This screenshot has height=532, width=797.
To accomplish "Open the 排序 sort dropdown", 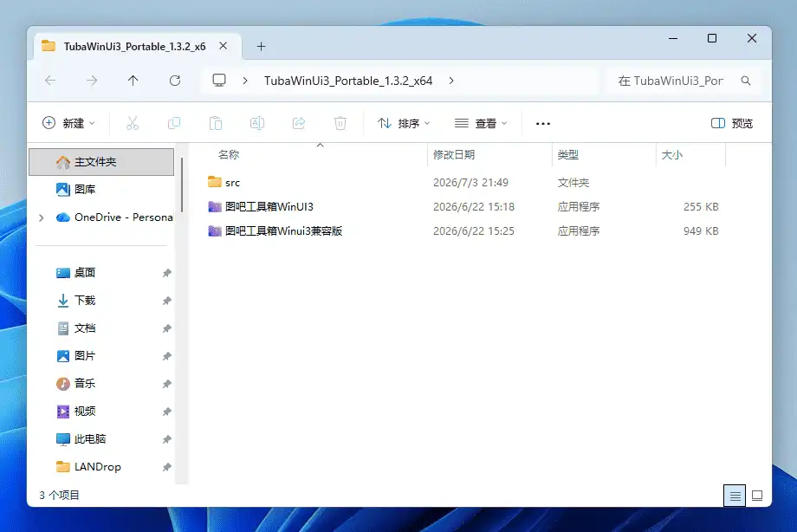I will pos(404,123).
